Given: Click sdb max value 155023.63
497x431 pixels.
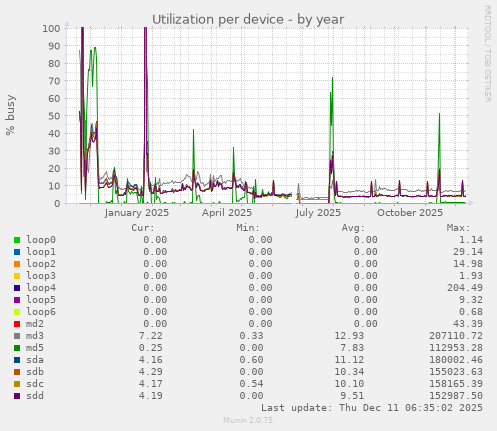Looking at the screenshot, I should [x=456, y=372].
